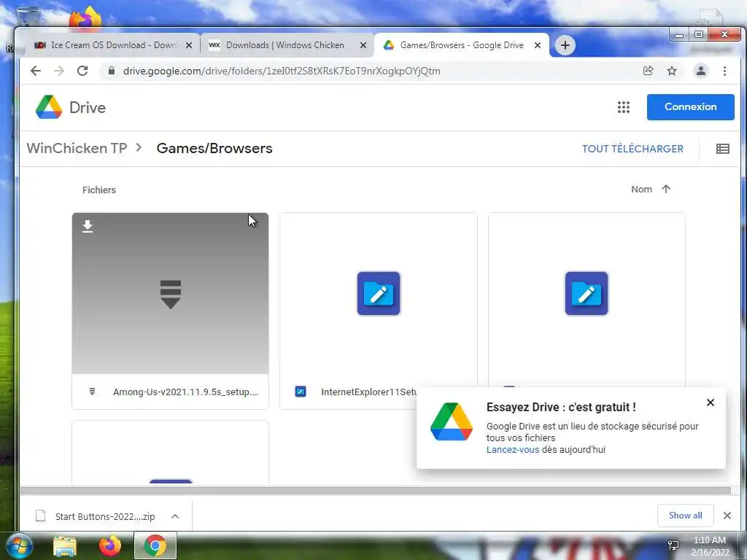Open the Chrome profile avatar icon

coord(701,71)
